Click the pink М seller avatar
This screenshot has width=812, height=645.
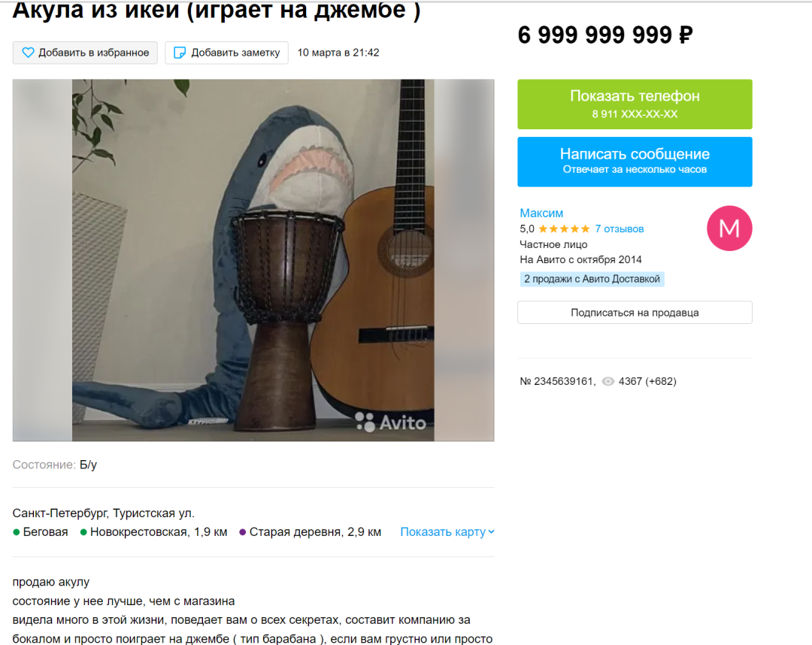729,229
